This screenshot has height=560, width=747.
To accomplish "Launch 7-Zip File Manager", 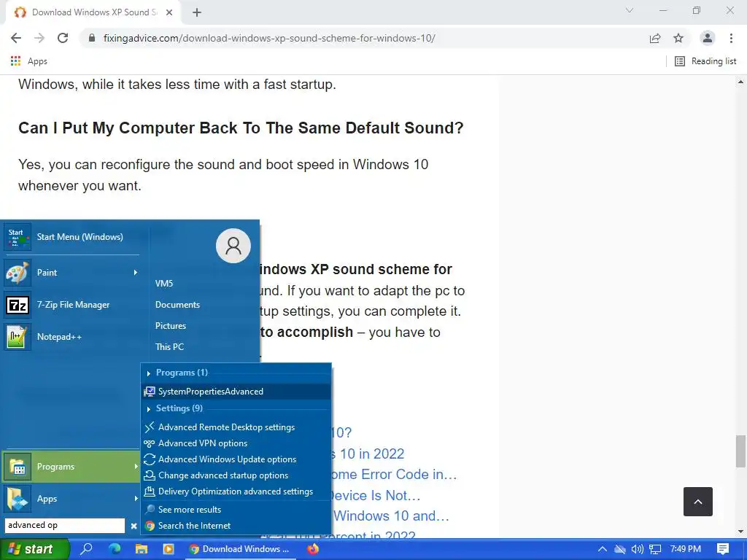I will (x=71, y=305).
